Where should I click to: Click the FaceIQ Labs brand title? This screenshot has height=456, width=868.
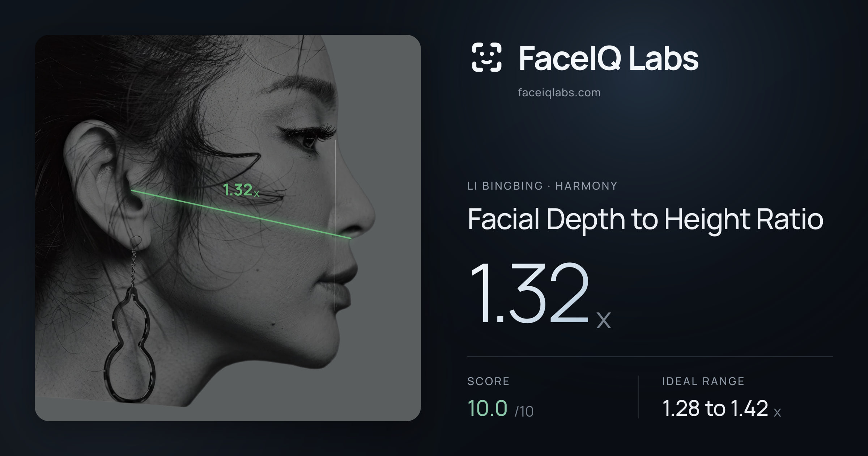609,58
